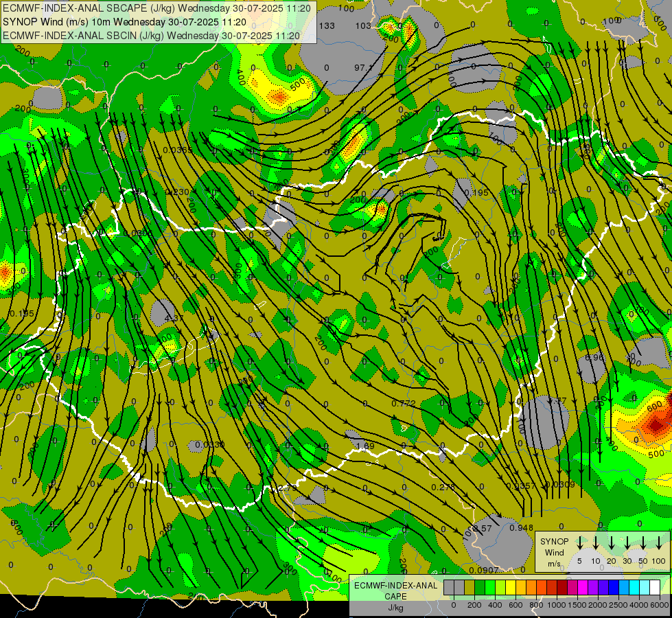This screenshot has width=672, height=618.
Task: Click the 1.69 value on the map
Action: click(x=366, y=446)
